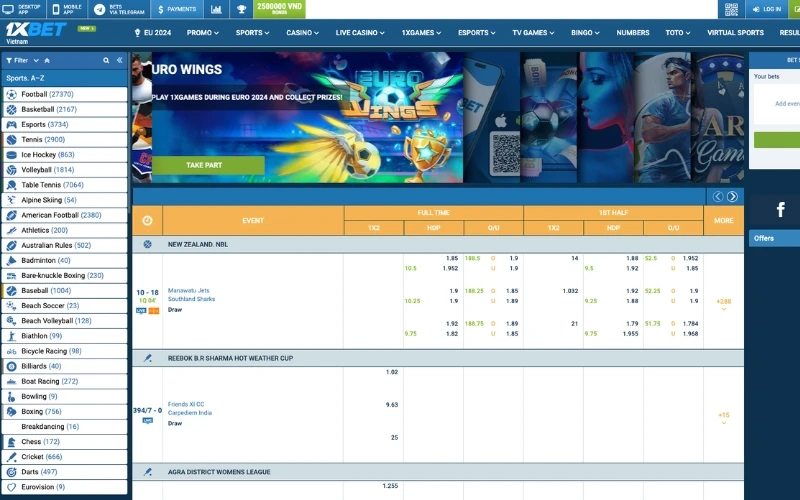Open the QR code icon in the top bar
Viewport: 800px width, 500px height.
coord(731,9)
